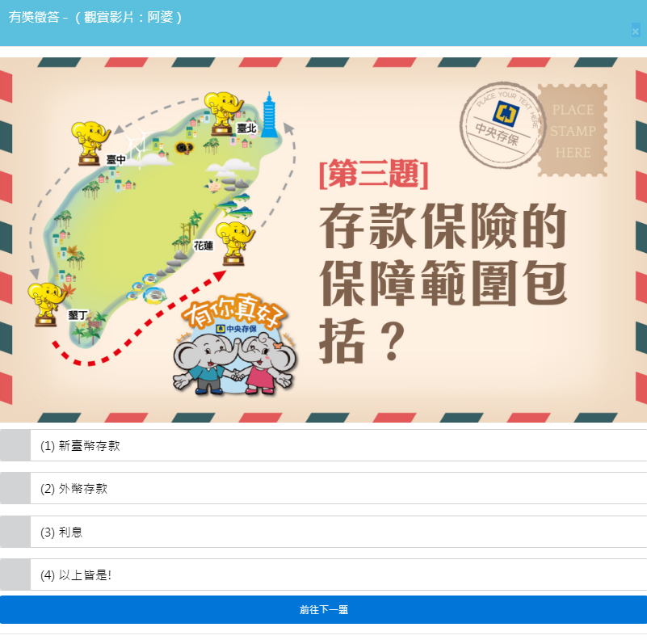Click the gray box beside 新臺幣存款
Image resolution: width=647 pixels, height=644 pixels.
click(15, 445)
